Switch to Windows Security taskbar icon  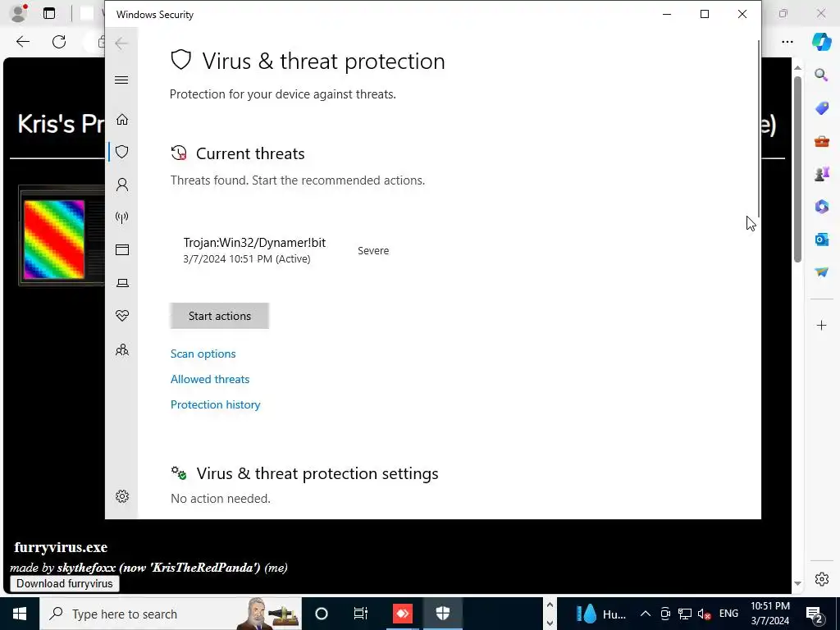pyautogui.click(x=443, y=614)
